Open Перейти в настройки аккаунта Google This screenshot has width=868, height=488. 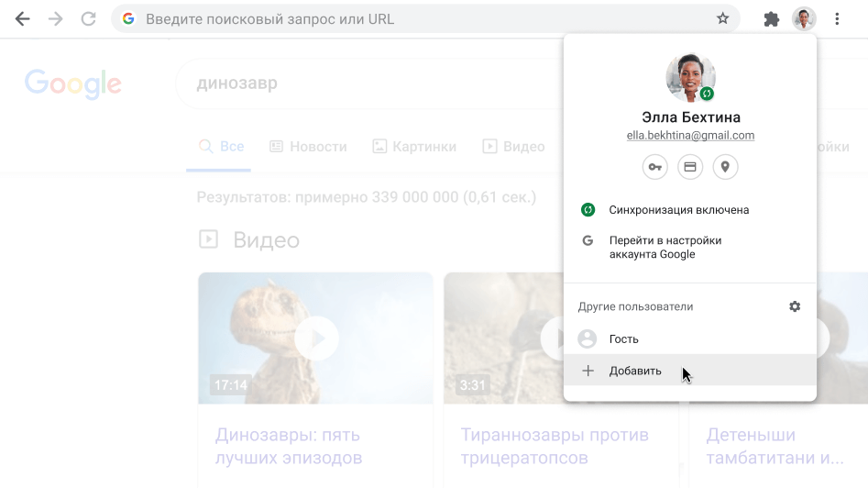pyautogui.click(x=665, y=247)
